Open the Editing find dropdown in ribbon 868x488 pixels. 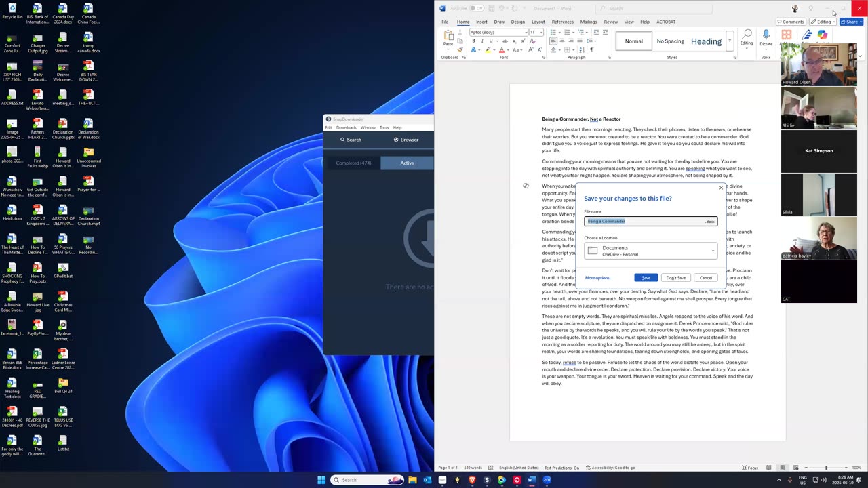point(747,38)
